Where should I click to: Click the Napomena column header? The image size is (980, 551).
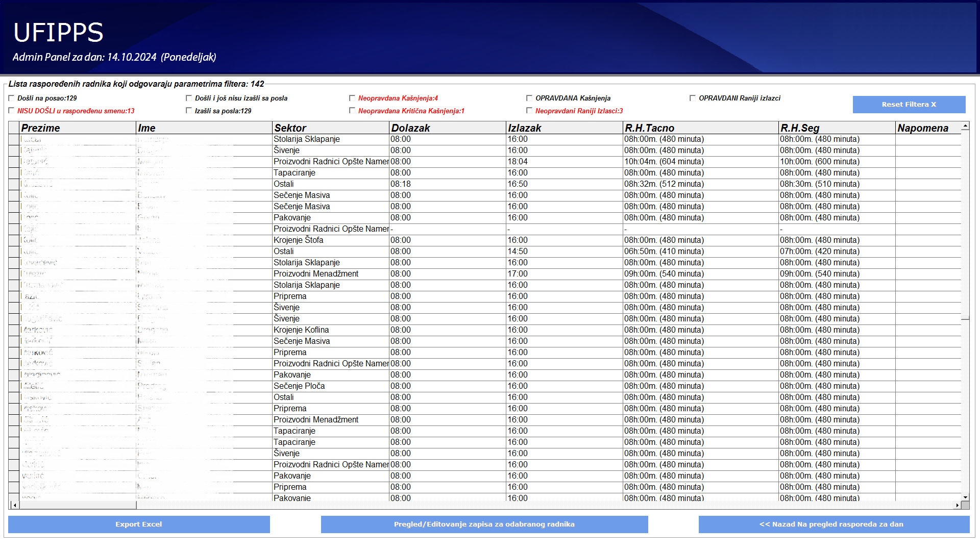[928, 128]
